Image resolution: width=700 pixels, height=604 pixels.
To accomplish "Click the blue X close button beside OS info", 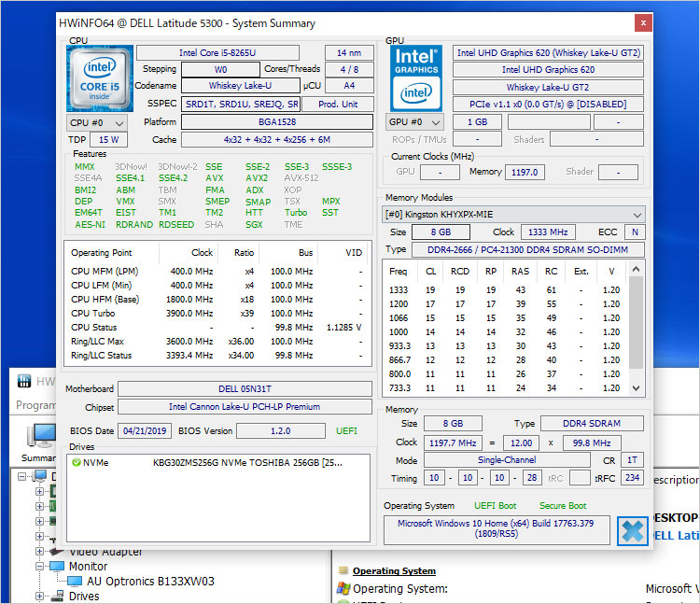I will point(632,531).
